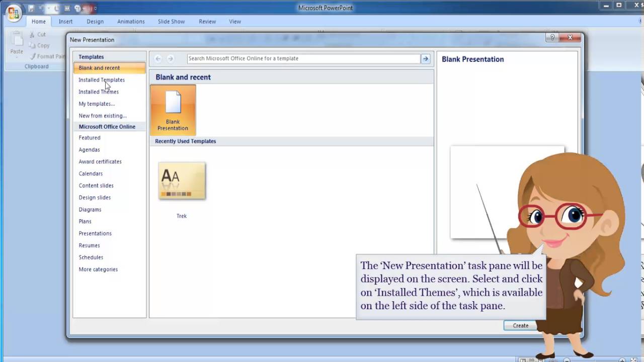Open the Customize Quick Access Toolbar arrow
The image size is (644, 362).
click(95, 8)
